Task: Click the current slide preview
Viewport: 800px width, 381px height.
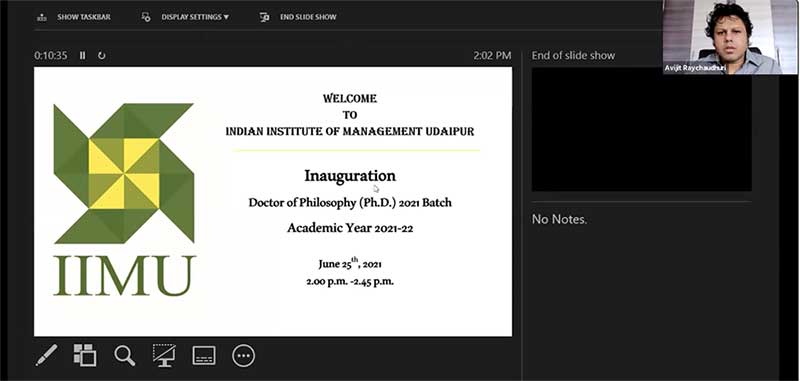Action: click(273, 201)
